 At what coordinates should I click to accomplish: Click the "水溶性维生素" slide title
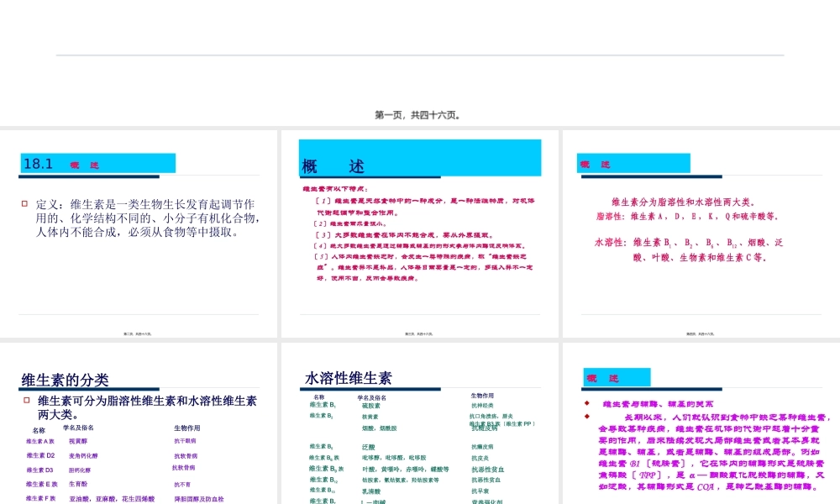point(348,378)
